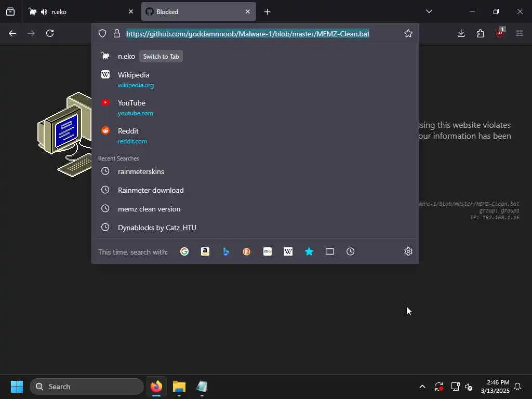Open tracking protection shield icon

[102, 33]
